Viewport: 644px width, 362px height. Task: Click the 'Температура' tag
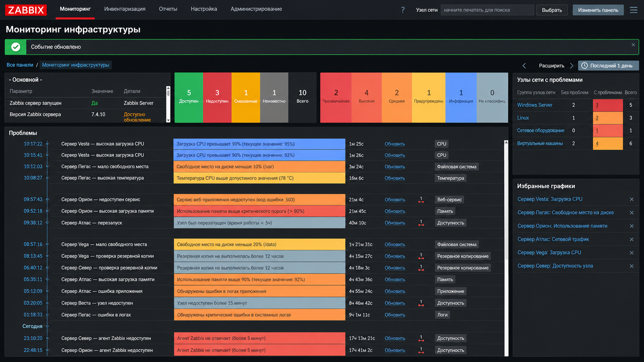pyautogui.click(x=451, y=178)
